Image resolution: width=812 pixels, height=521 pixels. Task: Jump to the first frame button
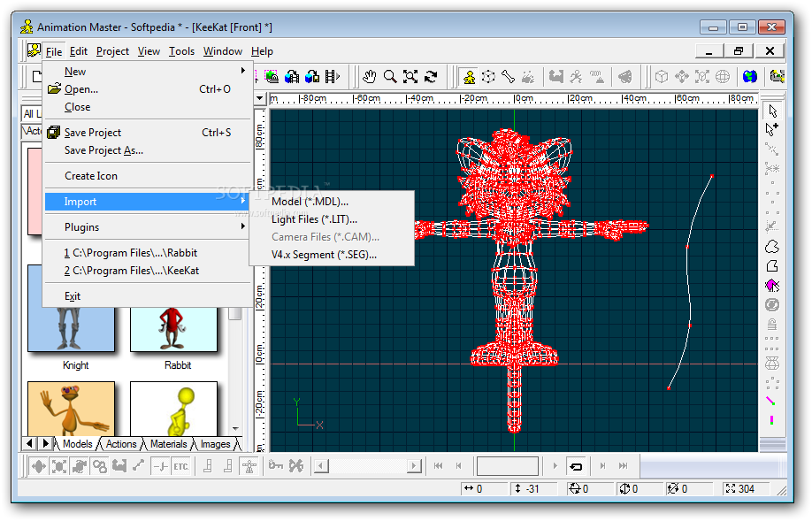point(438,466)
